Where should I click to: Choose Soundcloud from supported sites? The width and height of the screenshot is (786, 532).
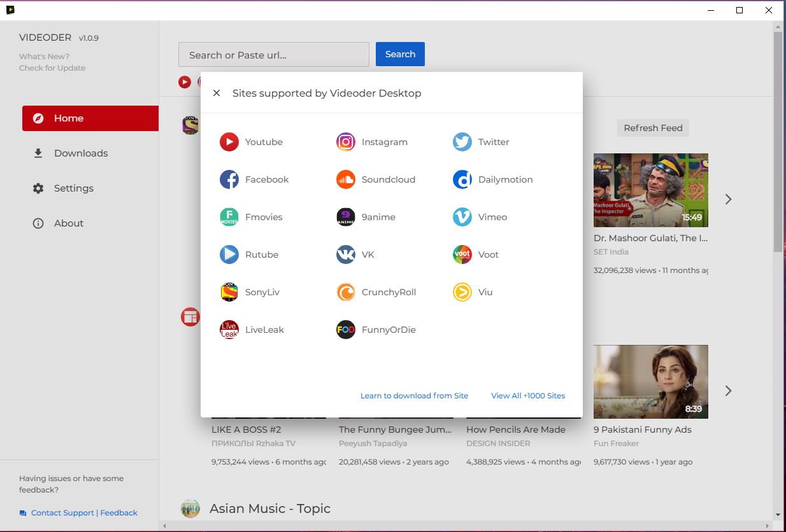pyautogui.click(x=345, y=179)
